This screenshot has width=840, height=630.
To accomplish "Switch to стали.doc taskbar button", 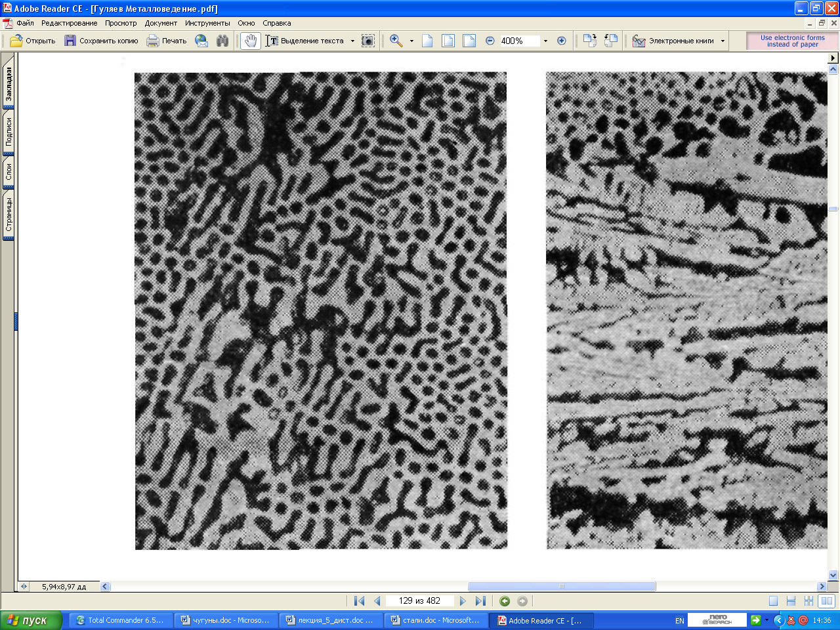I will point(437,620).
